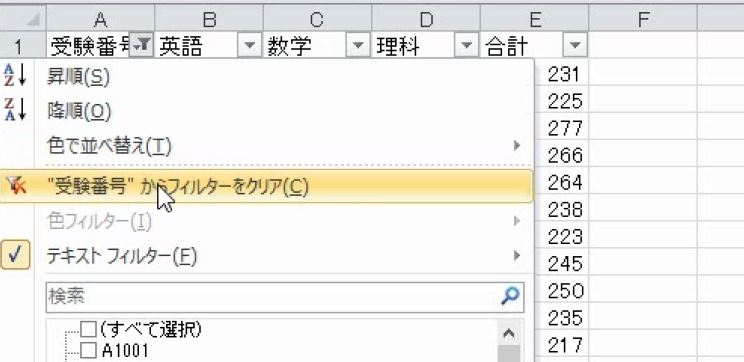The width and height of the screenshot is (744, 362).
Task: Open the 数学 filter dropdown
Action: [x=358, y=46]
